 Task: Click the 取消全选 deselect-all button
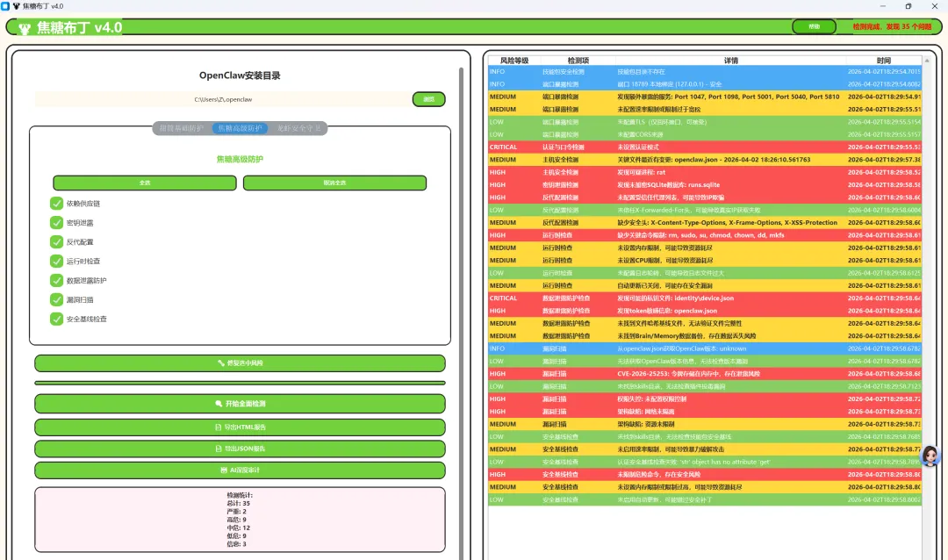(334, 183)
